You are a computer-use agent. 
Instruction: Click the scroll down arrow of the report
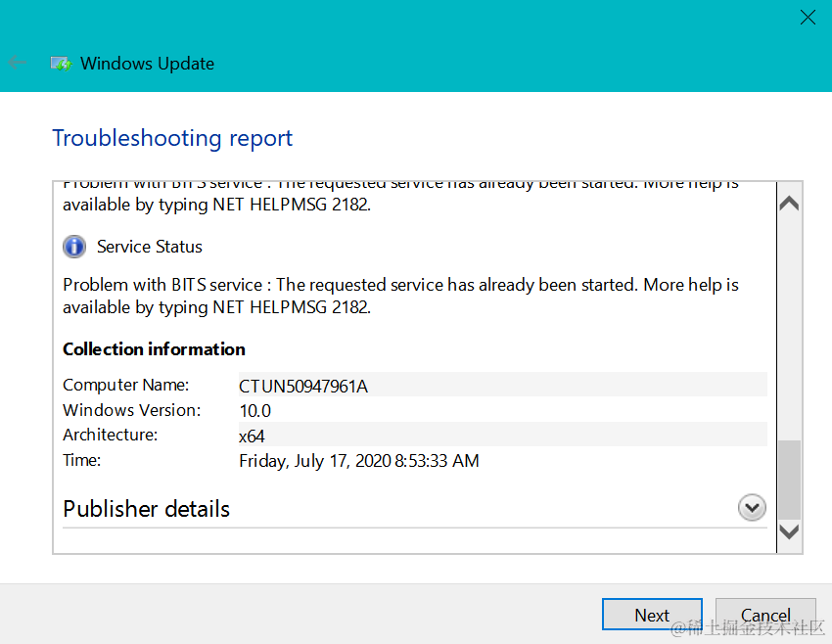pos(789,531)
